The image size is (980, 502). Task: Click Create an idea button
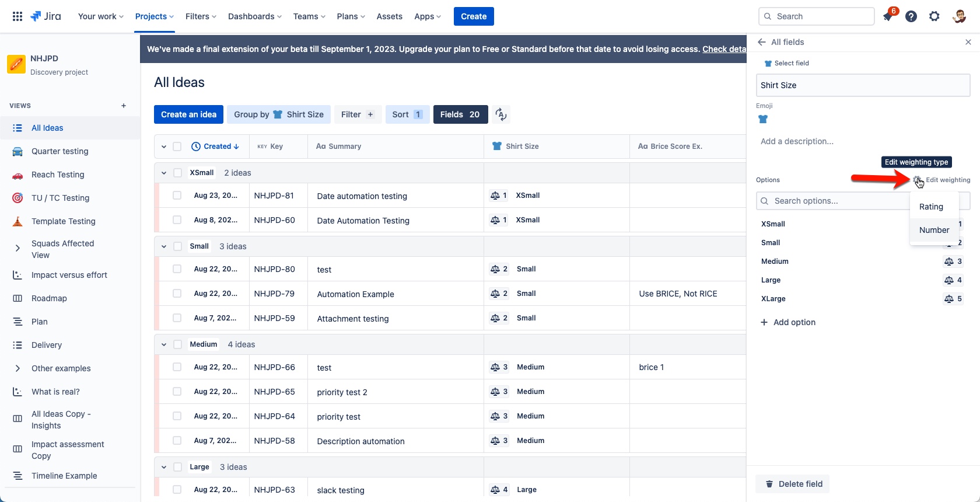click(x=188, y=114)
